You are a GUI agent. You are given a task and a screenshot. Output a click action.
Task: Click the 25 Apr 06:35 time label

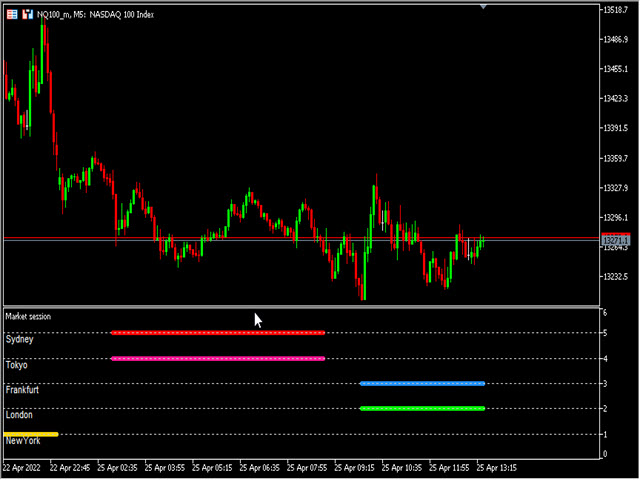[259, 468]
